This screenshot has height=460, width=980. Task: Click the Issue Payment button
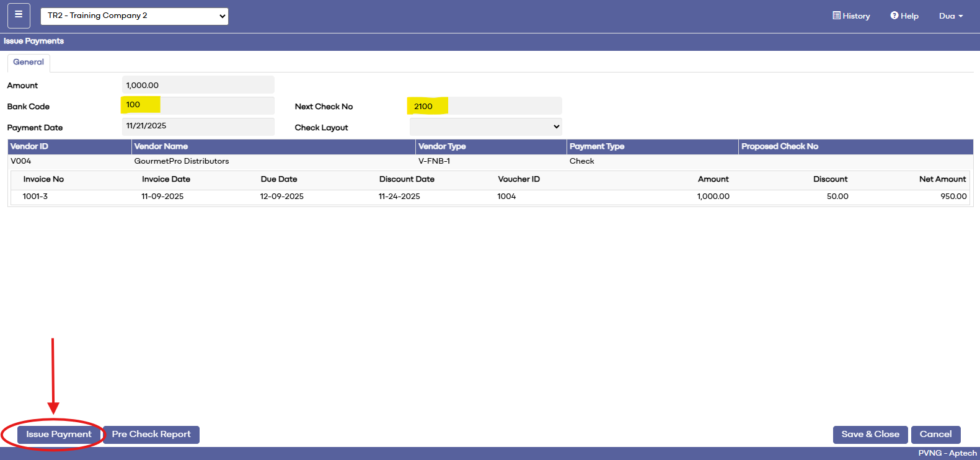59,435
